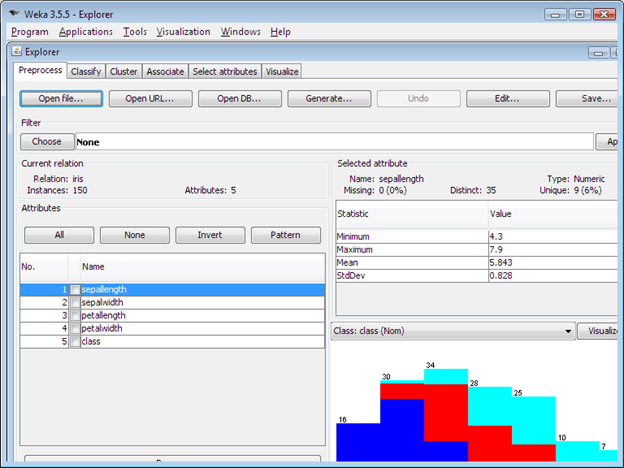
Task: Select the Preprocess tab
Action: (x=40, y=70)
